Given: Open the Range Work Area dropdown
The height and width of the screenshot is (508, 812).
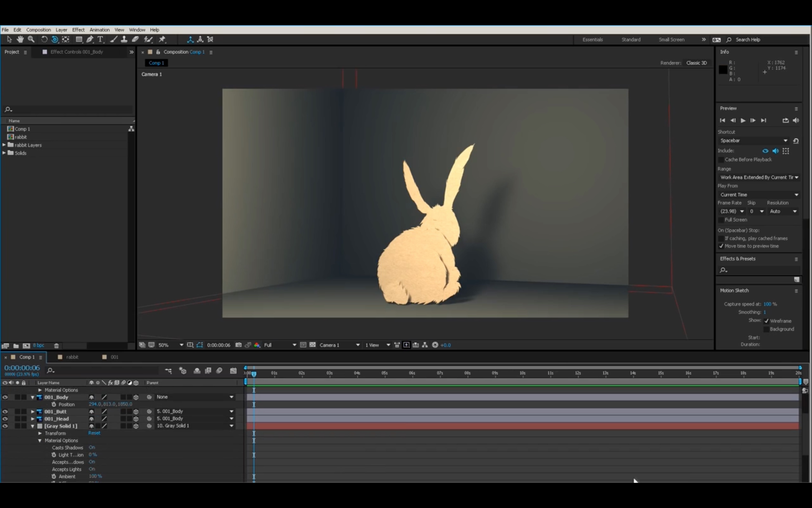Looking at the screenshot, I should (759, 177).
